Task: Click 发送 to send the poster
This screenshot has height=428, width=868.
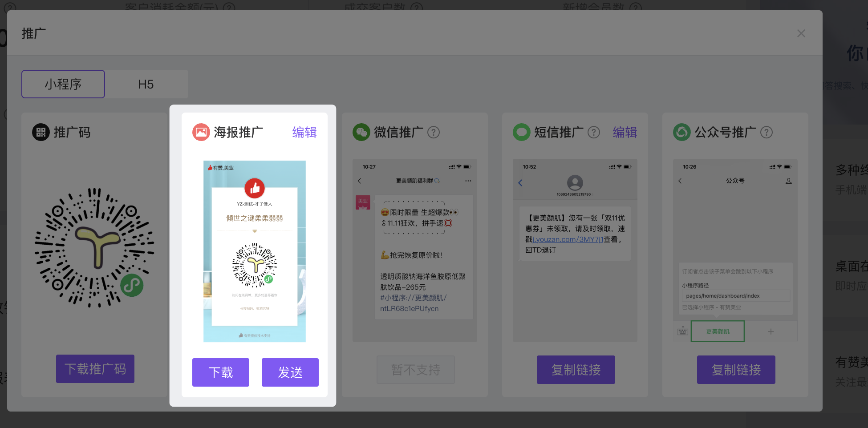Action: coord(290,372)
